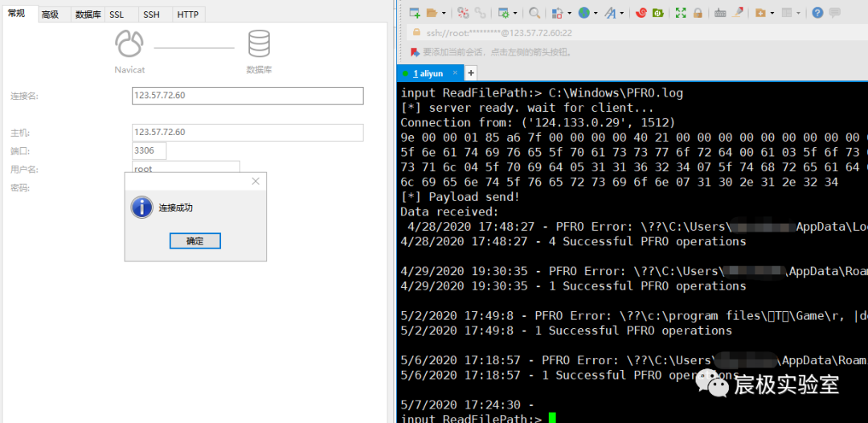
Task: Focus the 端口 field showing 3306
Action: point(149,150)
